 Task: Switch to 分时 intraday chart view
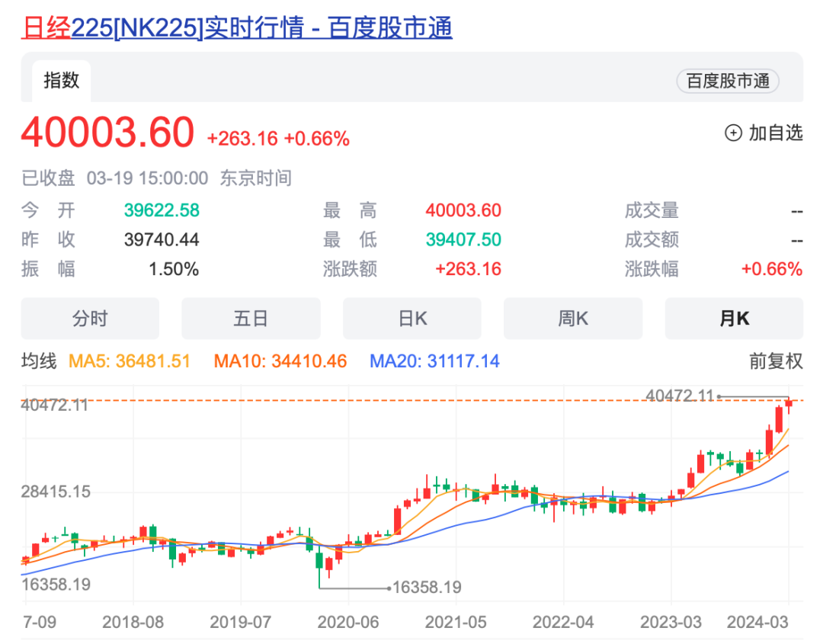pyautogui.click(x=90, y=318)
